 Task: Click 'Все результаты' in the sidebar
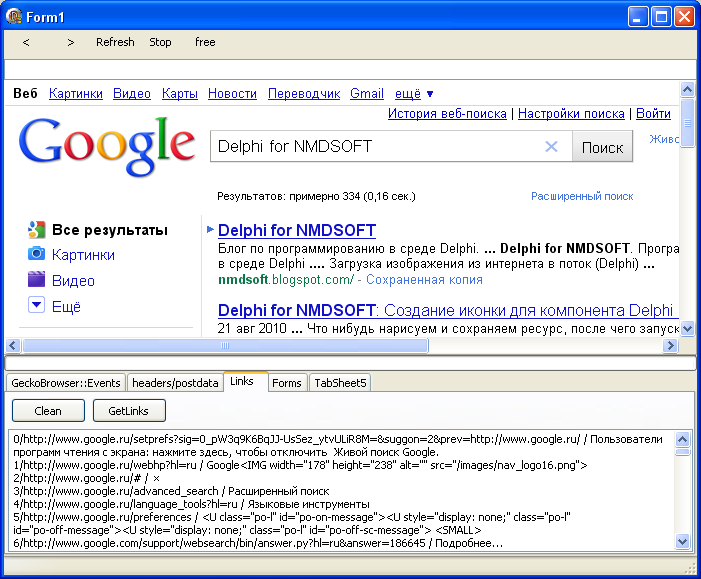pyautogui.click(x=110, y=230)
